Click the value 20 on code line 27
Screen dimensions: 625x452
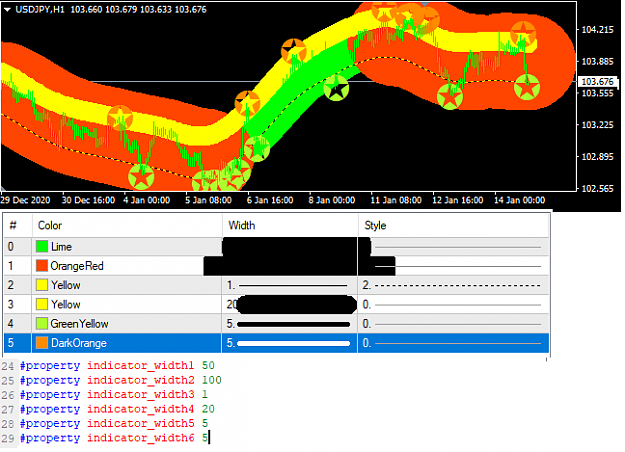click(x=208, y=409)
